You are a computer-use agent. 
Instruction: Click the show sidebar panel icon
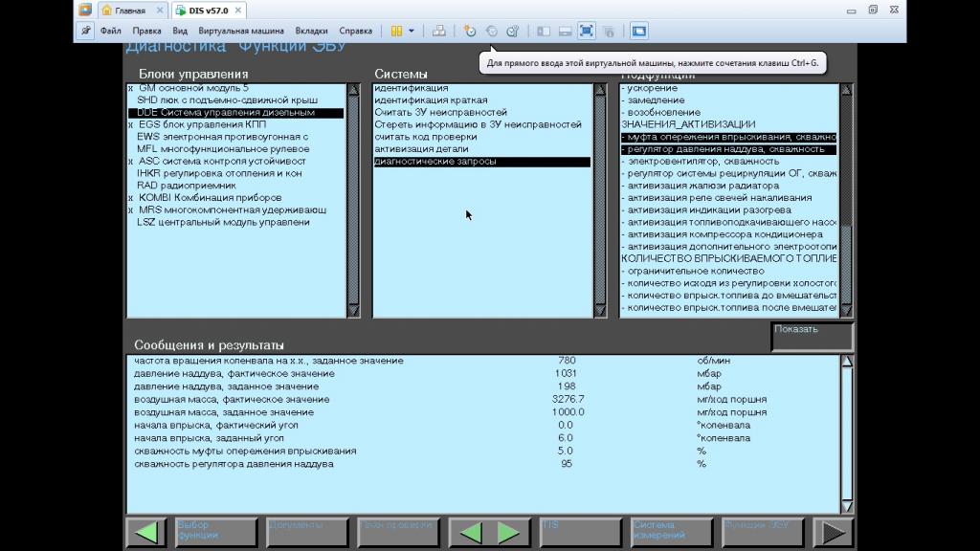tap(544, 31)
